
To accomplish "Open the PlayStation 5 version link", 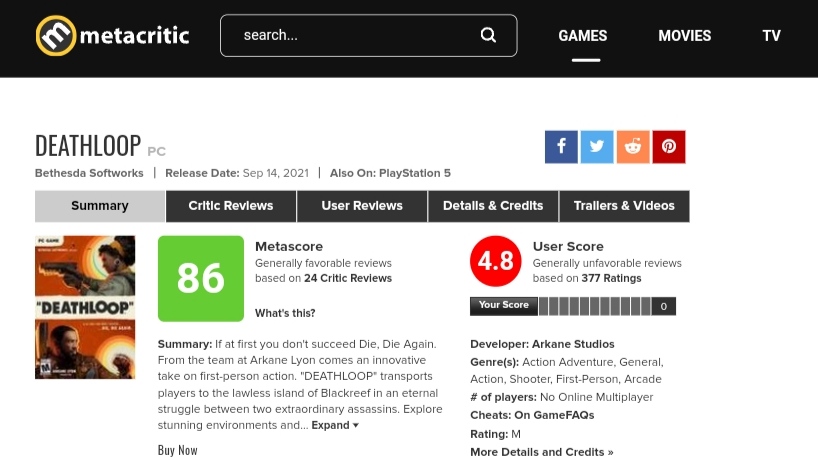I will 415,173.
